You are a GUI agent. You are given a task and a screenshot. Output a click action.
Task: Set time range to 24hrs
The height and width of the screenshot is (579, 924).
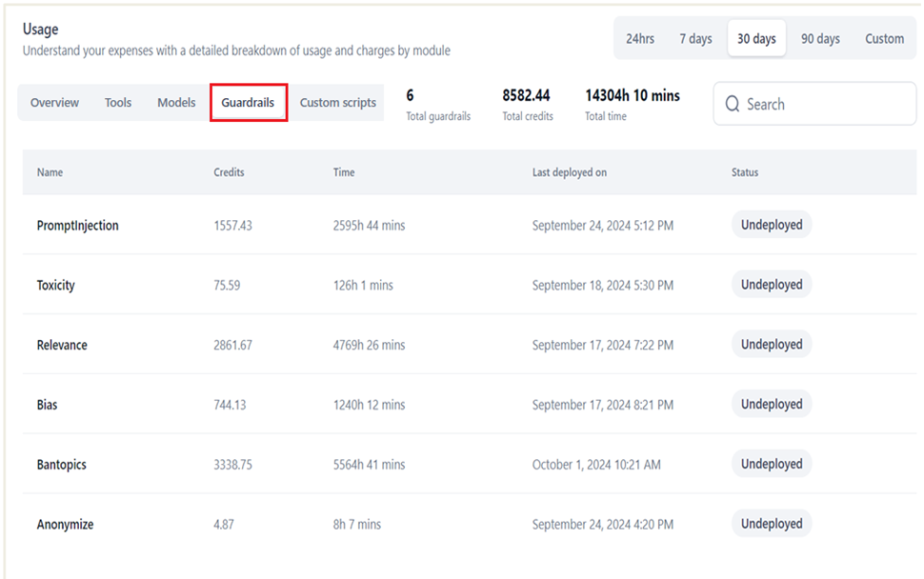640,39
